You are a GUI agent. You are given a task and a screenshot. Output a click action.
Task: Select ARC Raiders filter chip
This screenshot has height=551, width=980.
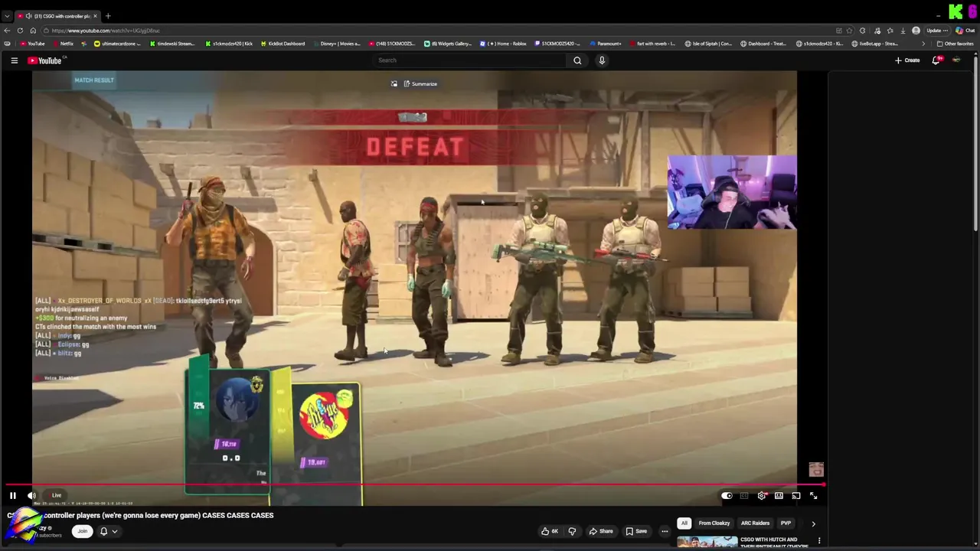(755, 523)
